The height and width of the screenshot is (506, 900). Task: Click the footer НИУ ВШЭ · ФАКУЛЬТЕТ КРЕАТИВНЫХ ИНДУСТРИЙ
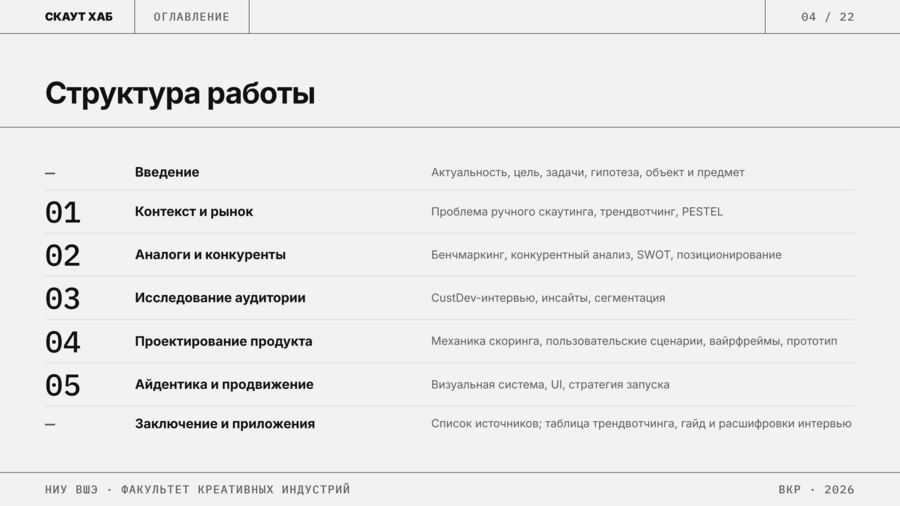[197, 489]
